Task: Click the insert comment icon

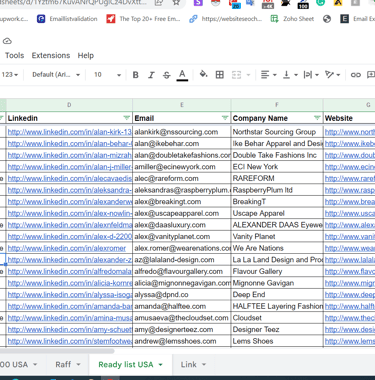Action: coord(371,75)
